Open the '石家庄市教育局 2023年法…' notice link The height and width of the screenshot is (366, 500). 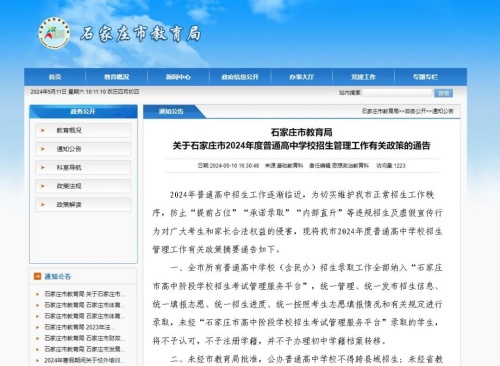(80, 327)
